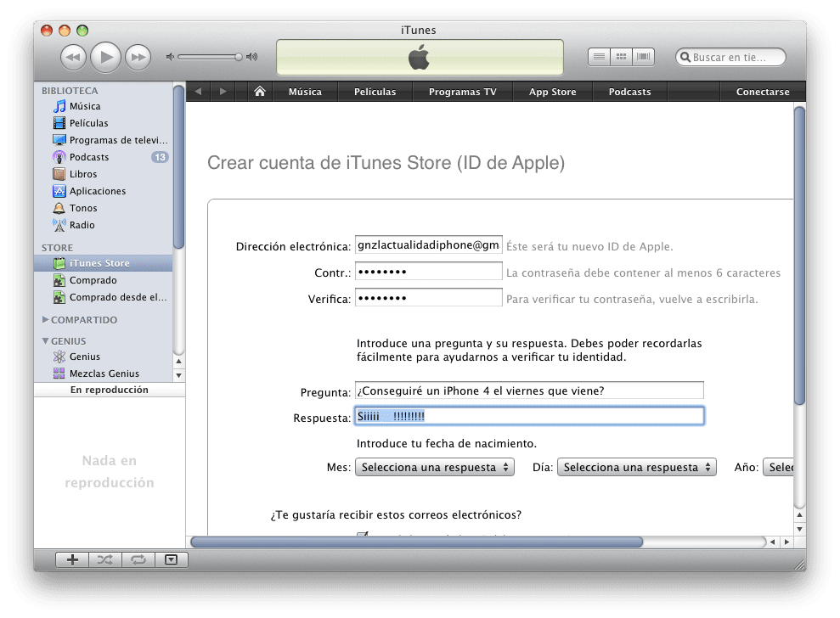840x618 pixels.
Task: Toggle repeat playback
Action: (x=138, y=559)
